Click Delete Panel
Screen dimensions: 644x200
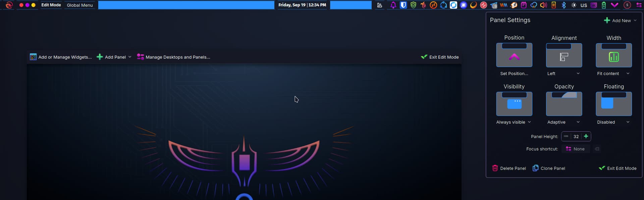509,168
